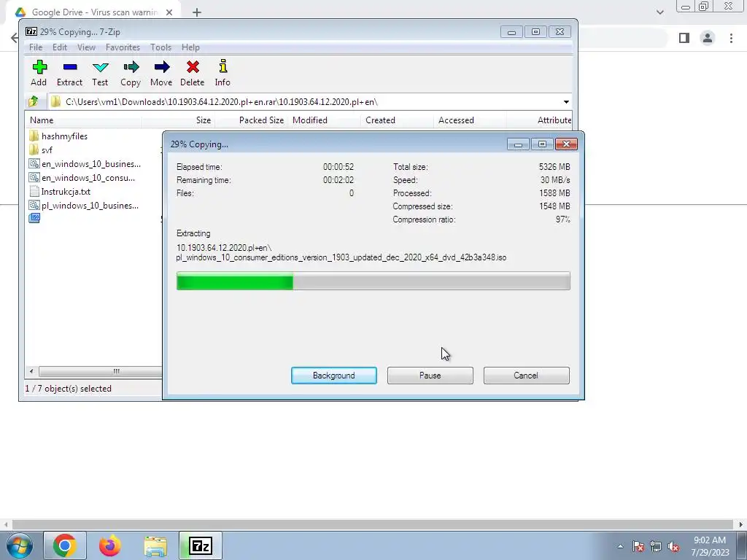This screenshot has width=747, height=560.
Task: Open the Favorites menu
Action: [x=123, y=47]
